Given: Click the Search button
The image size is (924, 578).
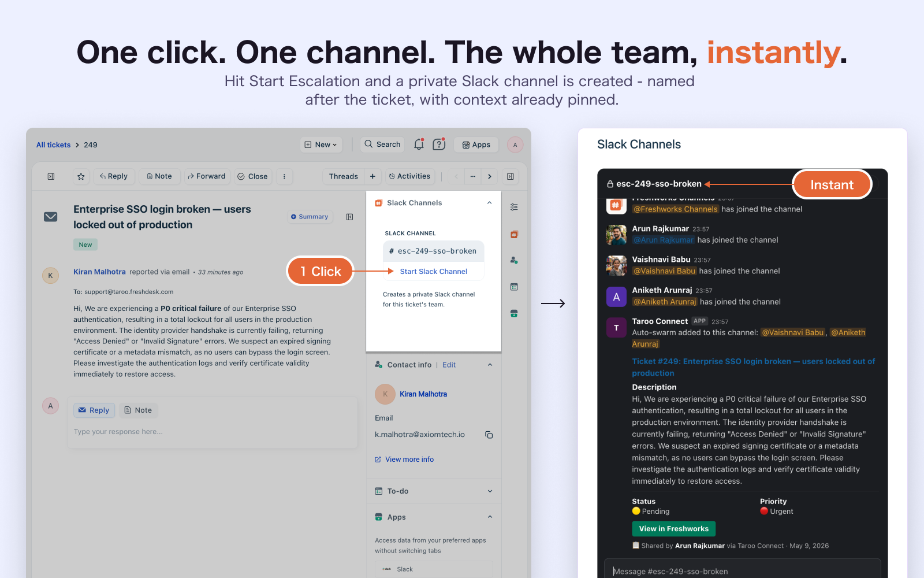Looking at the screenshot, I should point(382,144).
